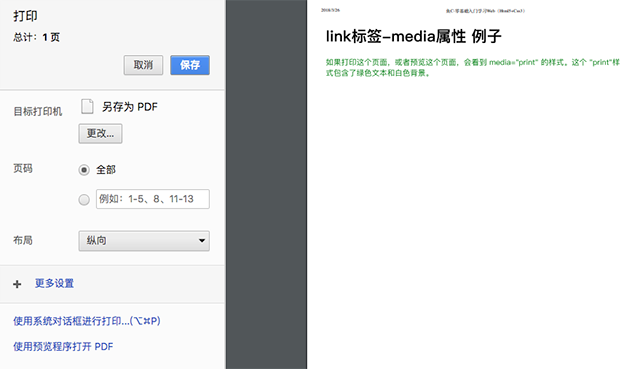The image size is (640, 369).
Task: Click the 取消 cancel button
Action: [x=143, y=65]
